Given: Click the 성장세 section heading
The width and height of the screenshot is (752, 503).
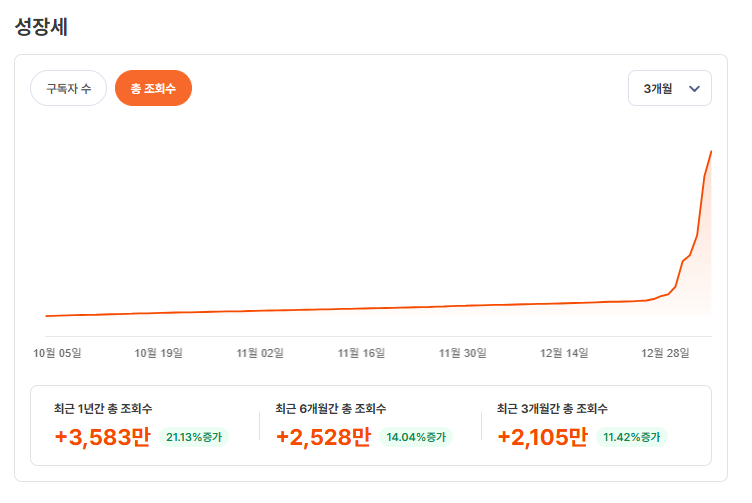Looking at the screenshot, I should tap(41, 27).
